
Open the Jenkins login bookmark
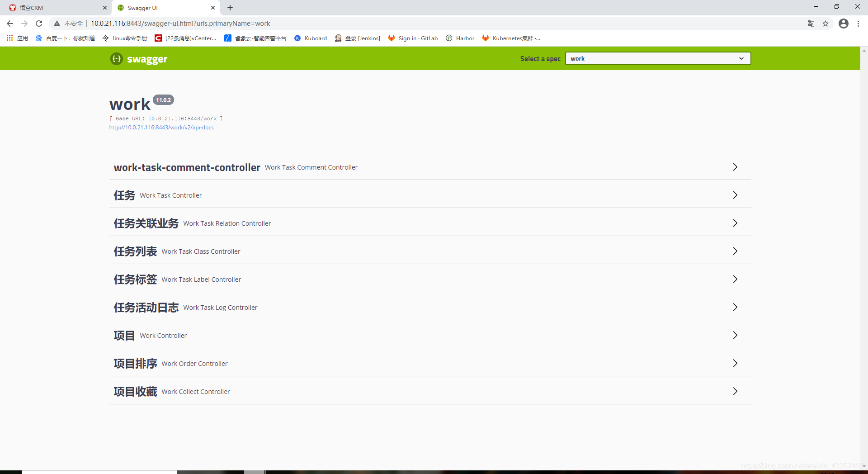(x=358, y=38)
